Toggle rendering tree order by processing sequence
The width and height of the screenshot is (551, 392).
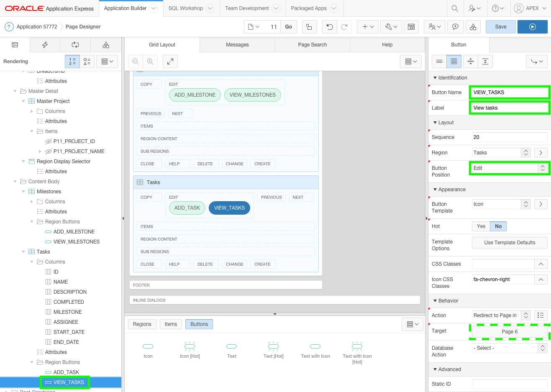(72, 61)
